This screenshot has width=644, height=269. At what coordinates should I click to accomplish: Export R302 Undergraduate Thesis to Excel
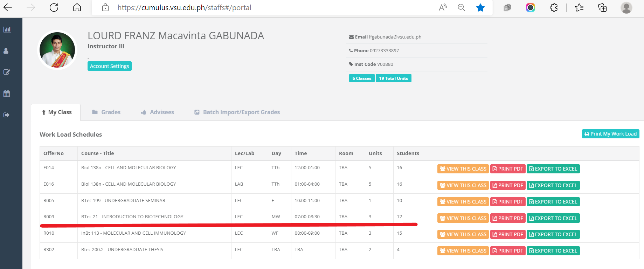(x=553, y=251)
